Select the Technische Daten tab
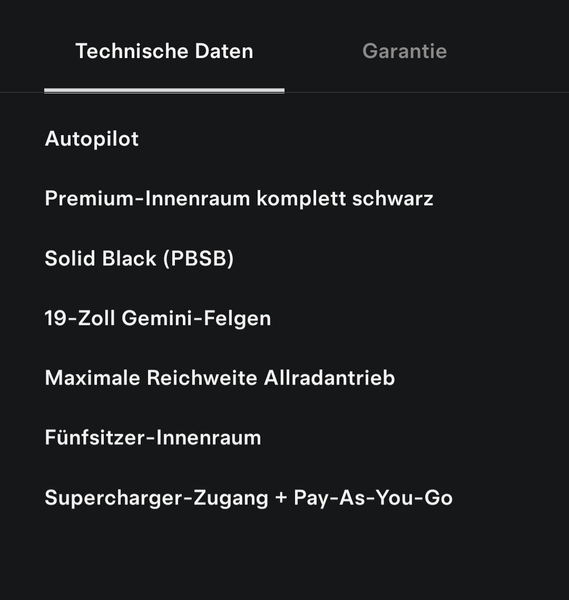 coord(165,51)
